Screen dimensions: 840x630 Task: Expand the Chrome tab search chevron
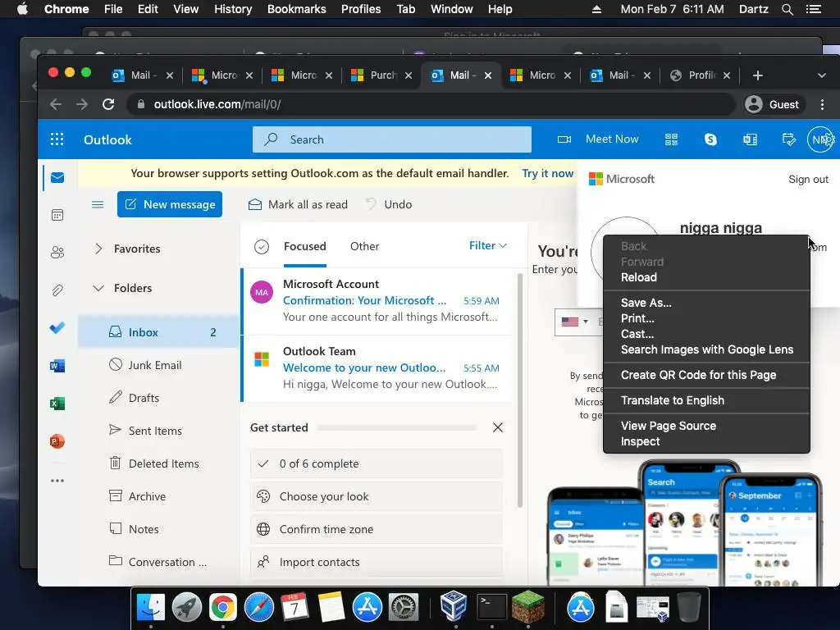coord(822,75)
